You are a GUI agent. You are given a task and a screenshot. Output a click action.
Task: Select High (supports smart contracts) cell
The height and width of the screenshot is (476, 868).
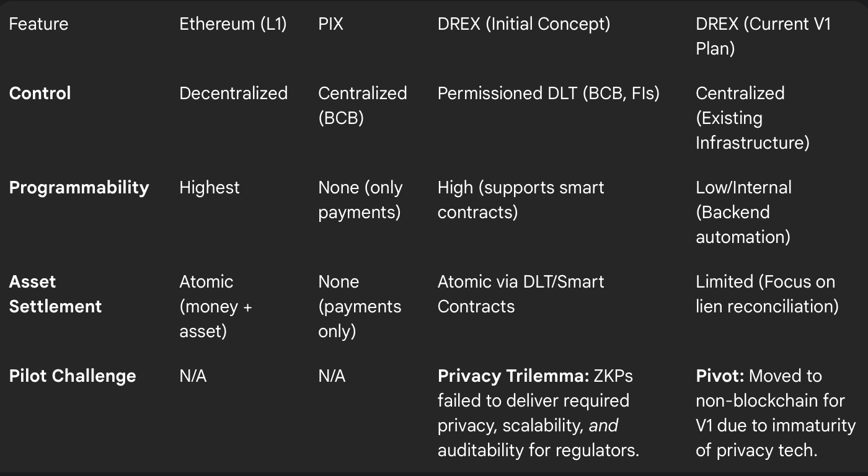click(x=521, y=200)
